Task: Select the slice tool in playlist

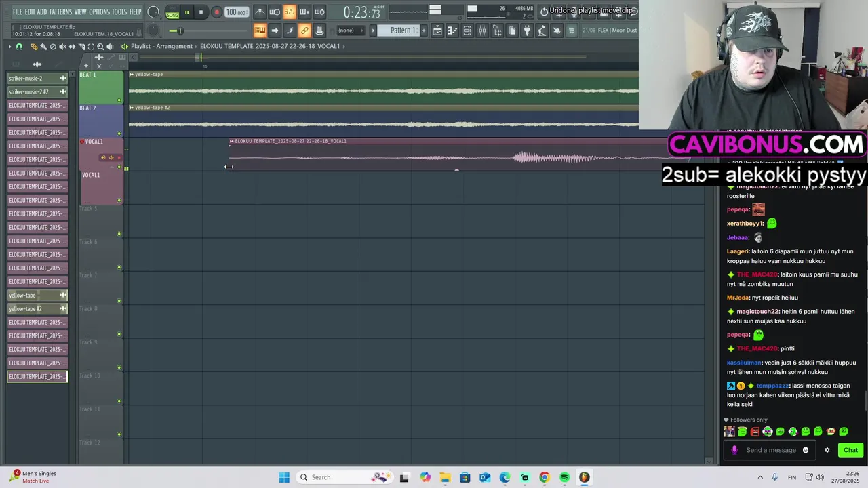Action: tap(81, 46)
